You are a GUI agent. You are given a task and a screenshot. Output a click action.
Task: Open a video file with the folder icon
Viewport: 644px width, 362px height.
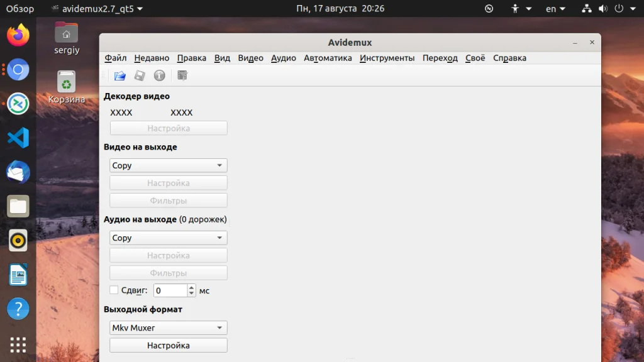120,75
